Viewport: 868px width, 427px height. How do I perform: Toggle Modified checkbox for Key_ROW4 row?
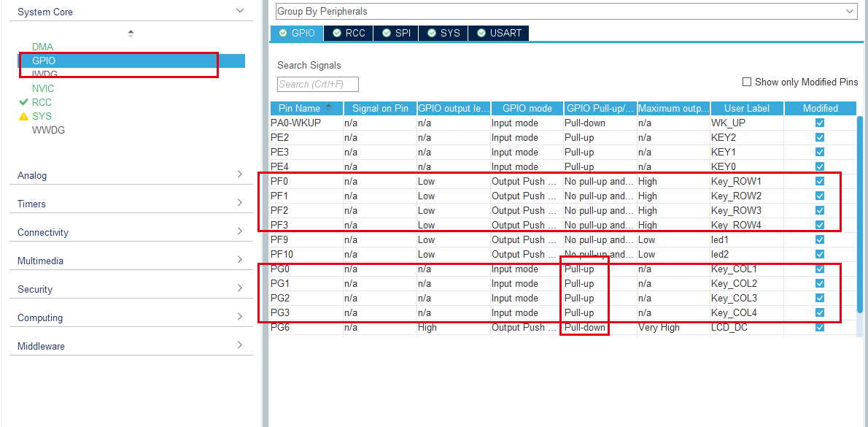pos(820,225)
